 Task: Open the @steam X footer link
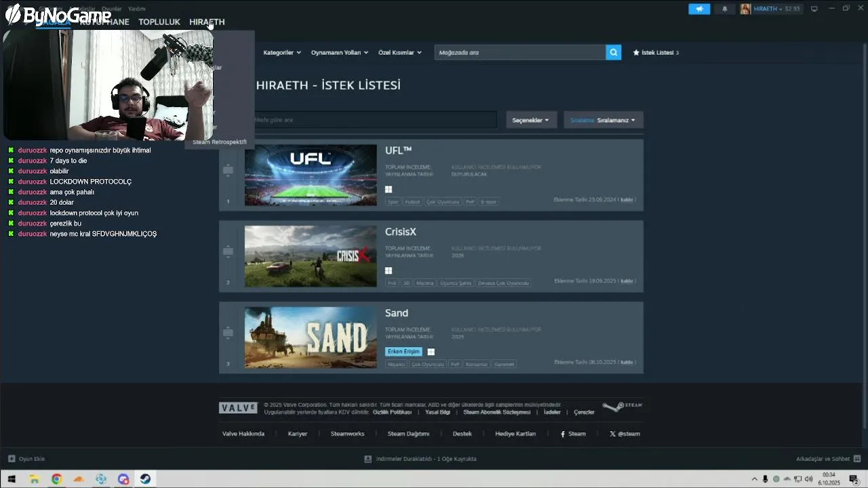(x=625, y=434)
